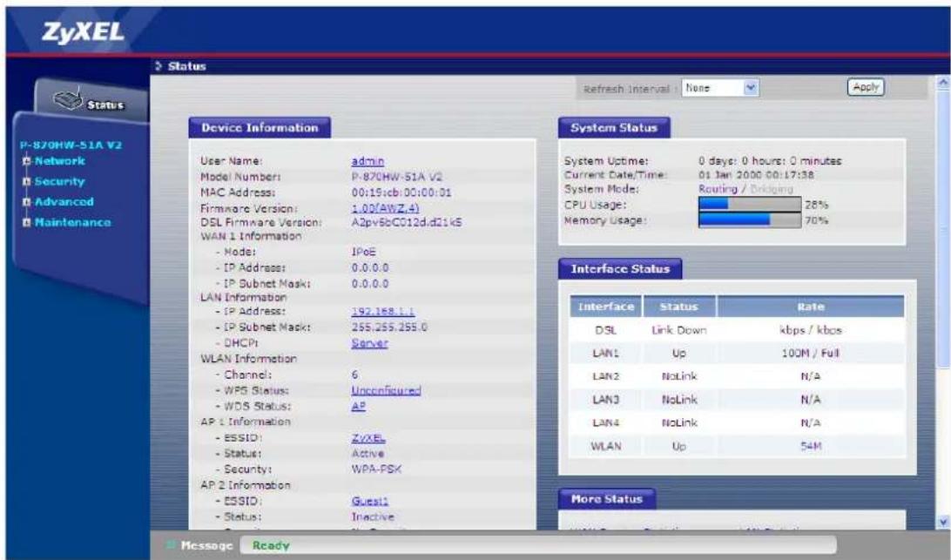Click the WPS Status Unconfigured link
This screenshot has width=951, height=560.
pos(386,390)
